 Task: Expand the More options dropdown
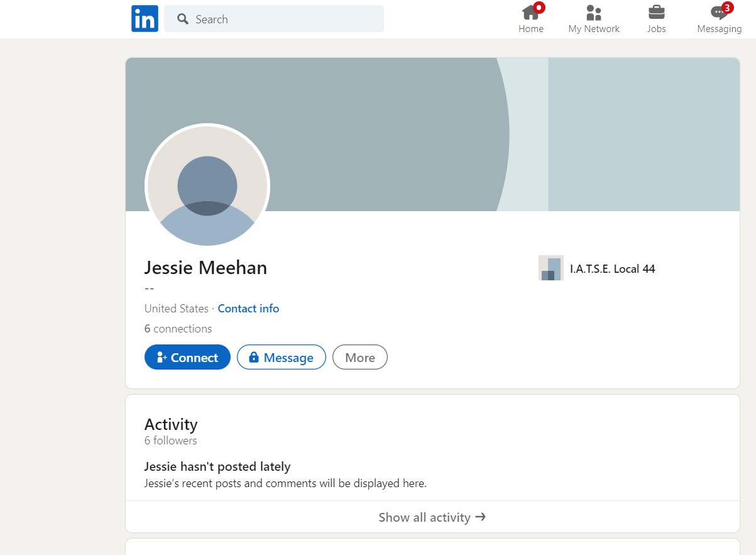click(x=359, y=358)
